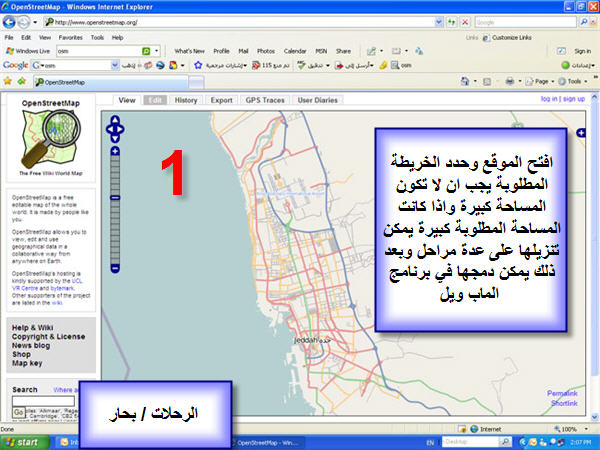Click the 'log in' link

[549, 99]
